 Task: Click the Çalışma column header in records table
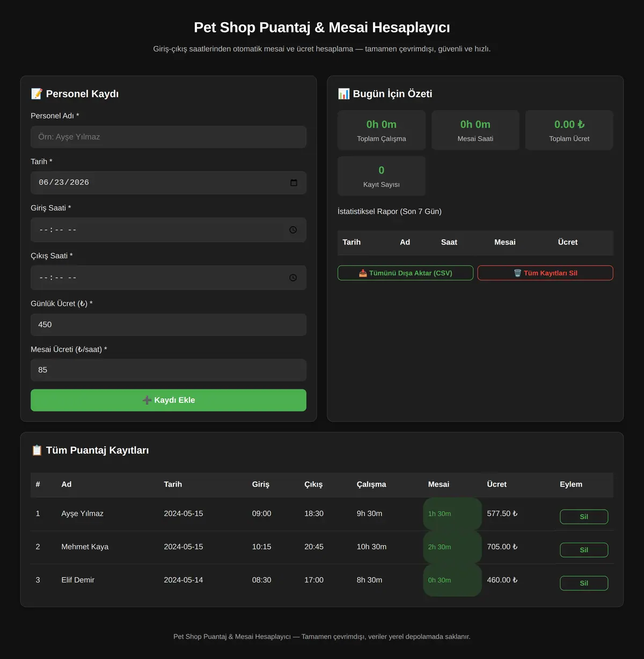point(371,484)
